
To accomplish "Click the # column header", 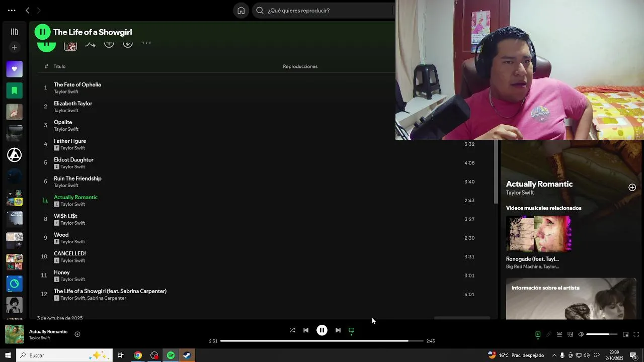I will pyautogui.click(x=46, y=66).
